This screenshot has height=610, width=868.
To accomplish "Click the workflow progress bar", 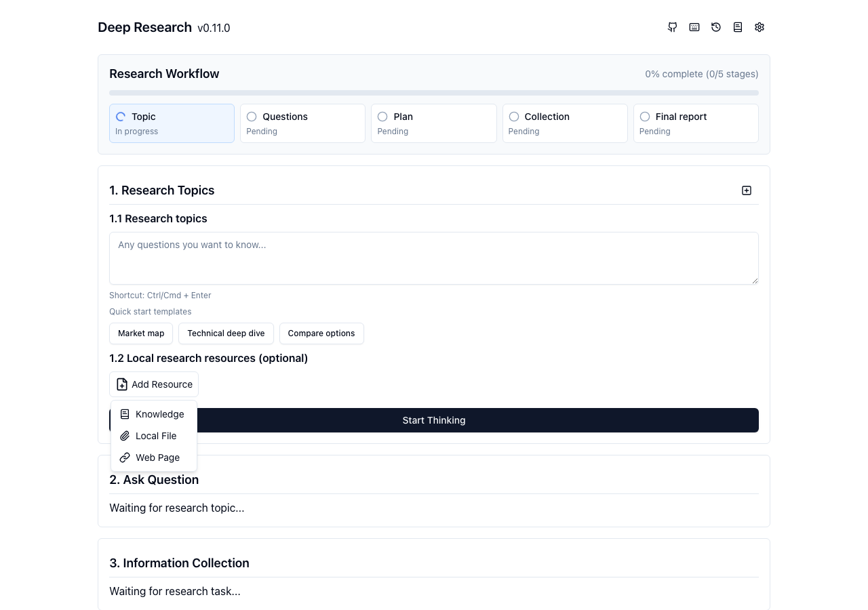I will [x=434, y=93].
